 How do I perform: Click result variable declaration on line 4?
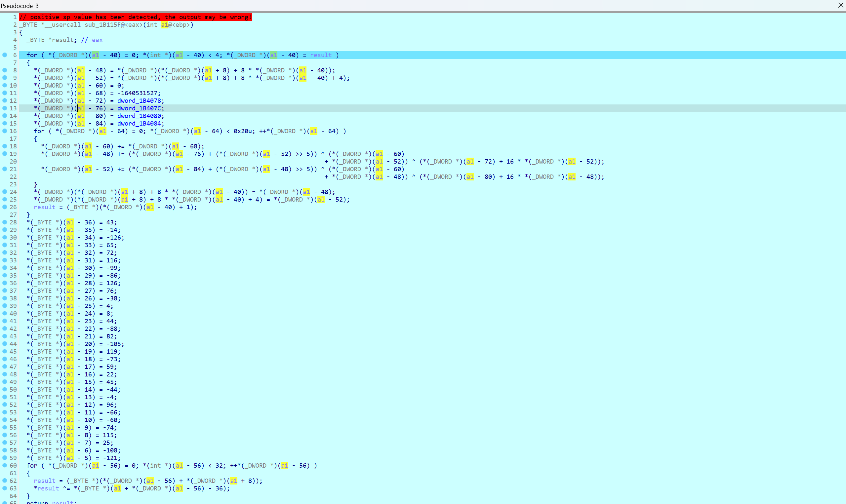pyautogui.click(x=62, y=40)
